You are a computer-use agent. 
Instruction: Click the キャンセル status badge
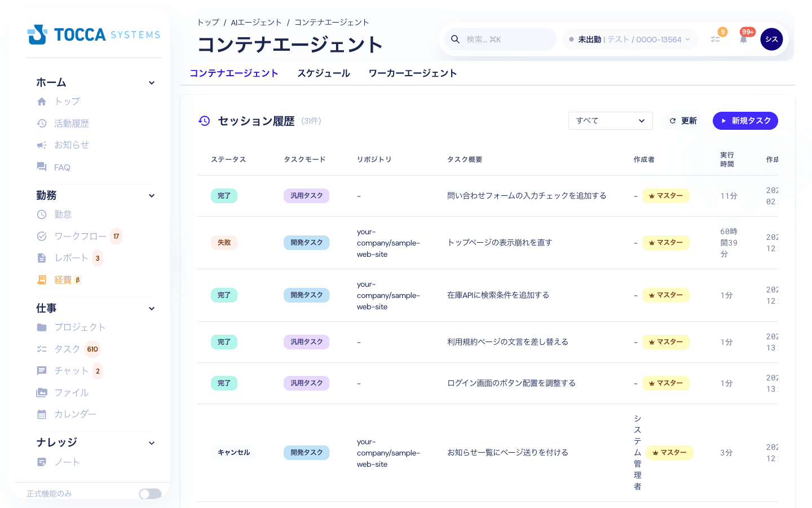pyautogui.click(x=234, y=453)
